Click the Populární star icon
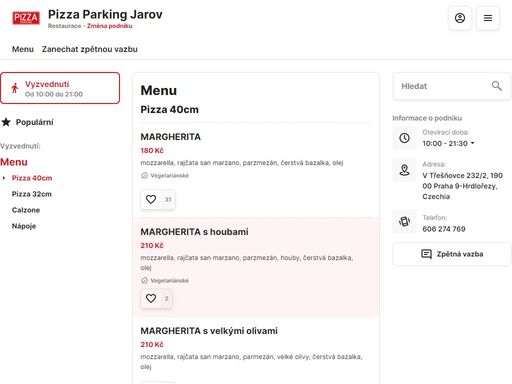Screen dimensions: 512x384 click(x=6, y=122)
